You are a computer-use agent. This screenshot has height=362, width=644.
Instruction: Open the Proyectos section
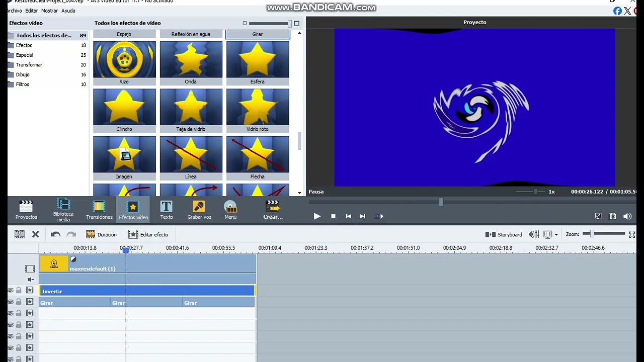point(26,210)
